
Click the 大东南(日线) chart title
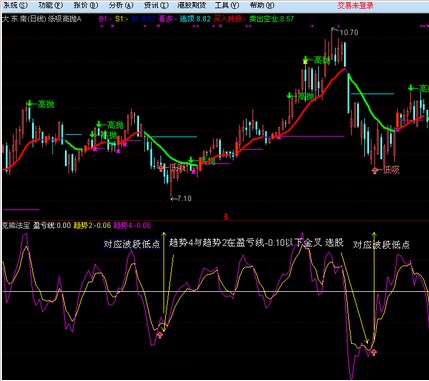click(24, 19)
